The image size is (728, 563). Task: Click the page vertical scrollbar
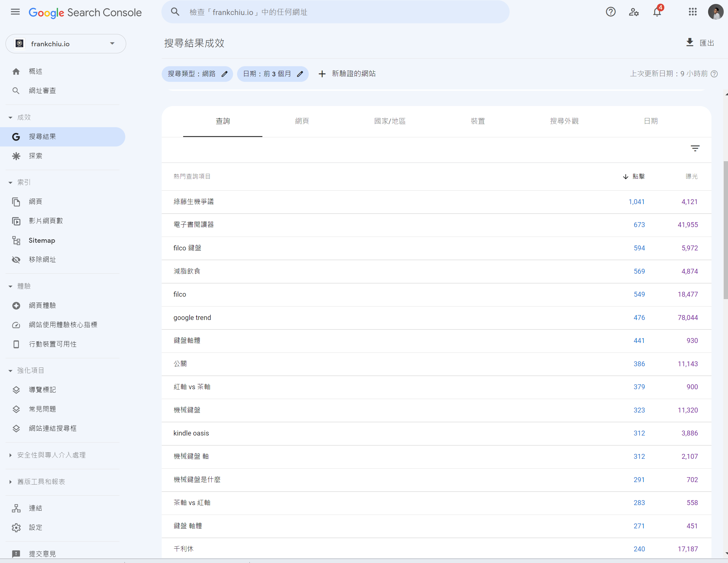725,230
